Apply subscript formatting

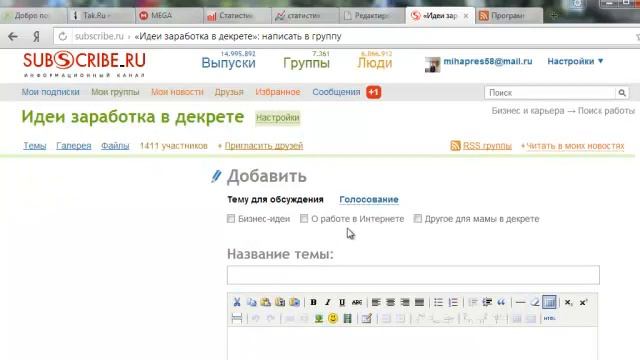568,302
